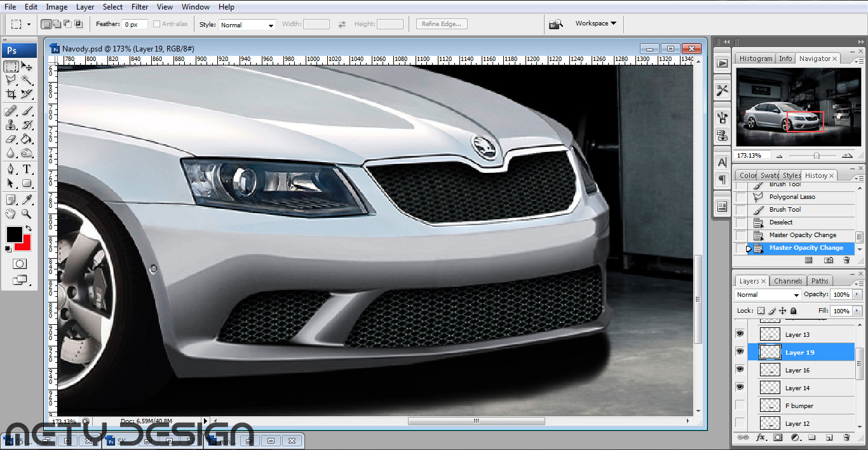The width and height of the screenshot is (868, 450).
Task: Open the adjustment layer menu
Action: point(795,437)
